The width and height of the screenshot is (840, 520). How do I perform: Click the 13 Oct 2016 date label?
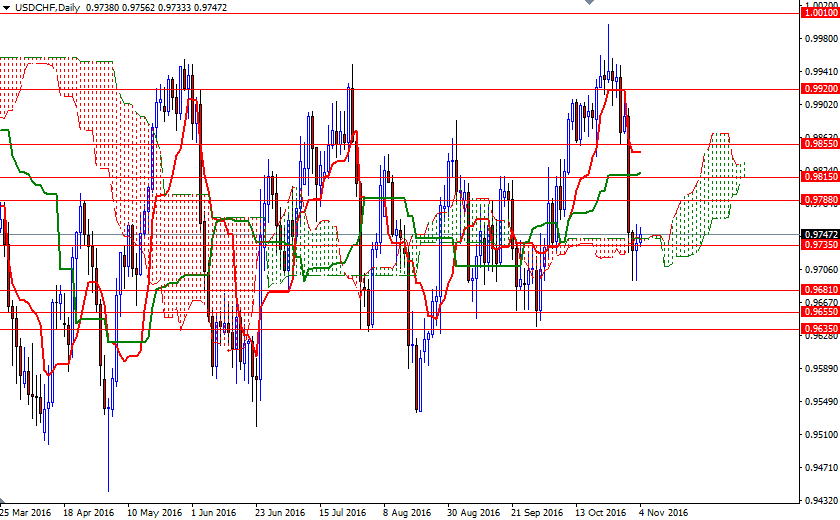601,513
